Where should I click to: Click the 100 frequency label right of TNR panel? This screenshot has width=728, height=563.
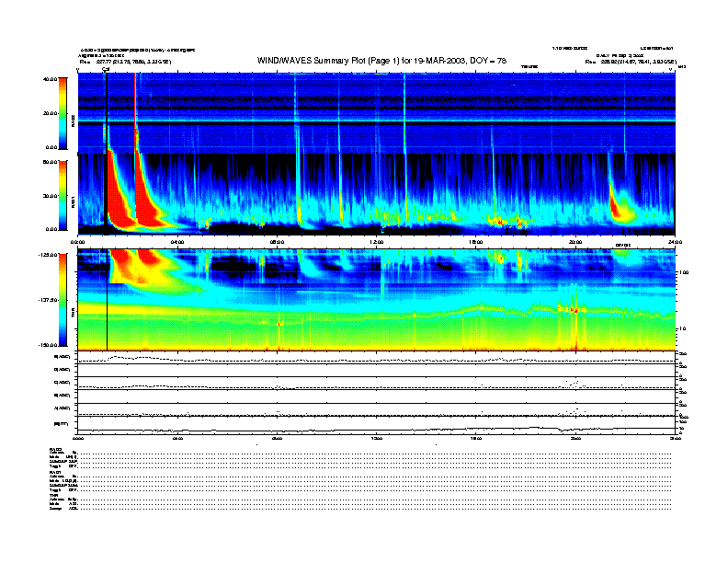pyautogui.click(x=684, y=272)
